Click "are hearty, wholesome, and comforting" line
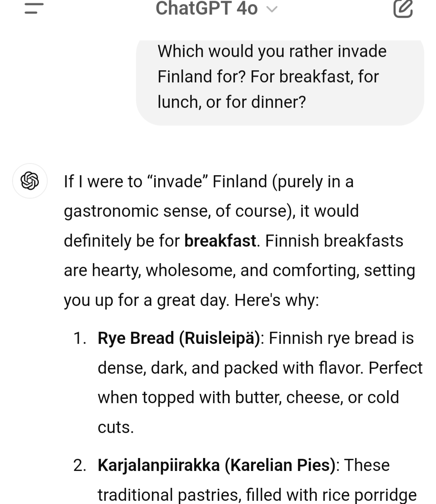This screenshot has height=504, width=436. coord(211,270)
